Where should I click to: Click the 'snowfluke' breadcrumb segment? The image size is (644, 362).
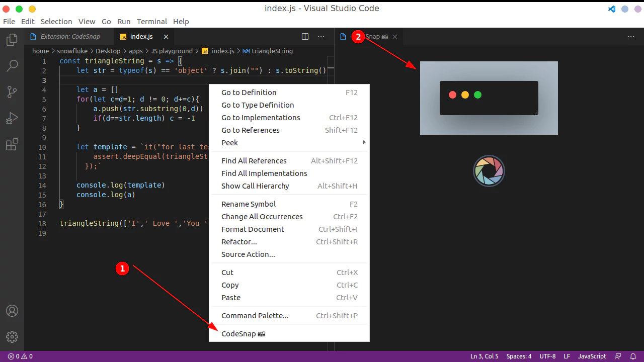pyautogui.click(x=72, y=51)
